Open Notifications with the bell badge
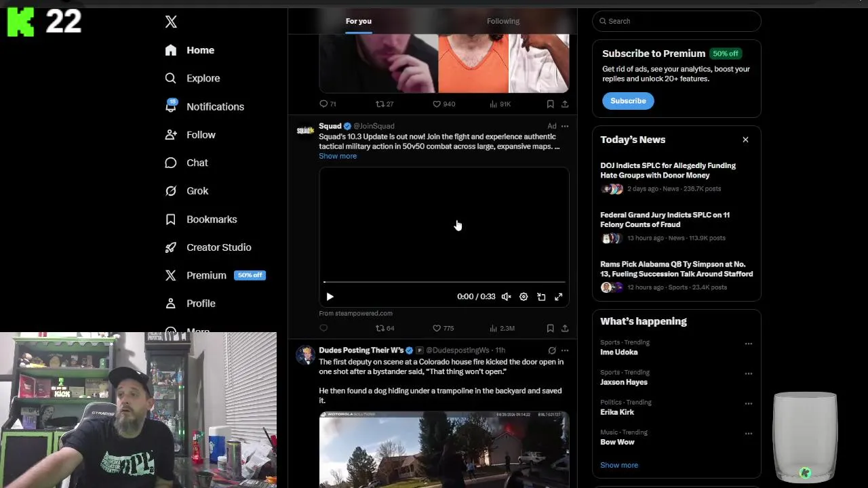 coord(204,106)
